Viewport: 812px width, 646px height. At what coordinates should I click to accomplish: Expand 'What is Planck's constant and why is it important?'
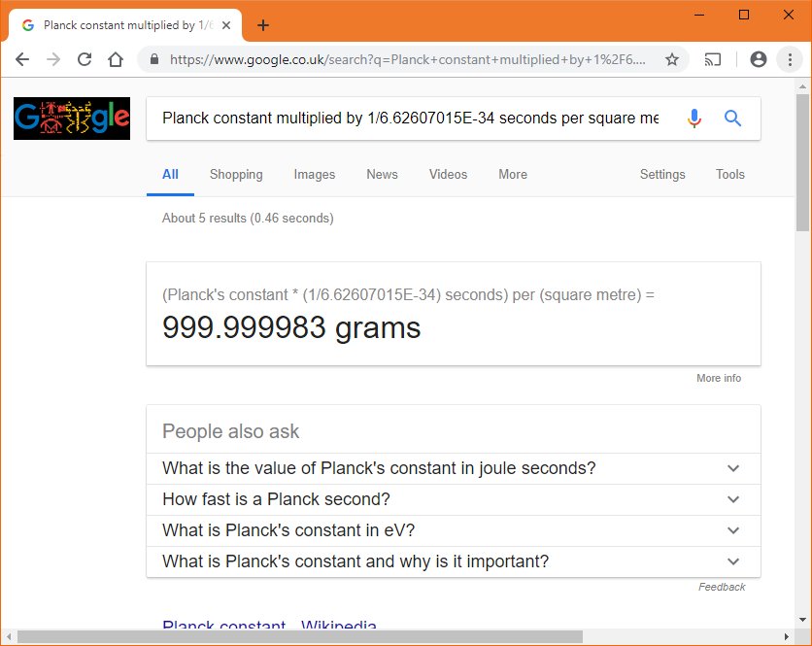point(454,561)
